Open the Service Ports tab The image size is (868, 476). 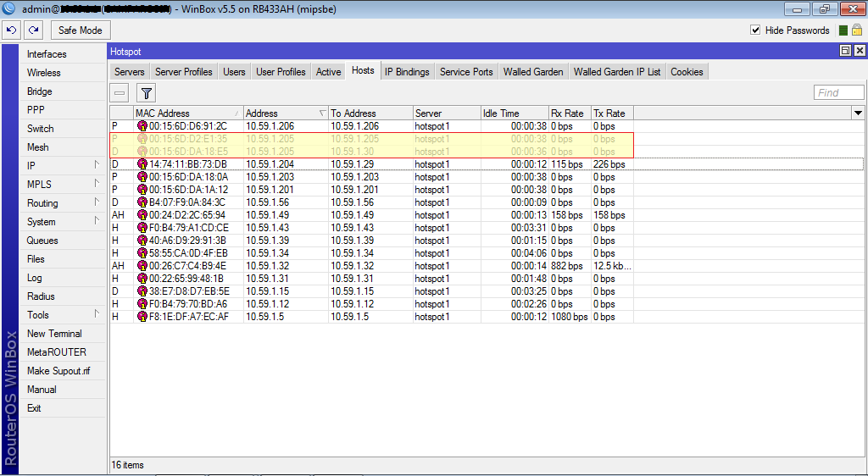(466, 72)
